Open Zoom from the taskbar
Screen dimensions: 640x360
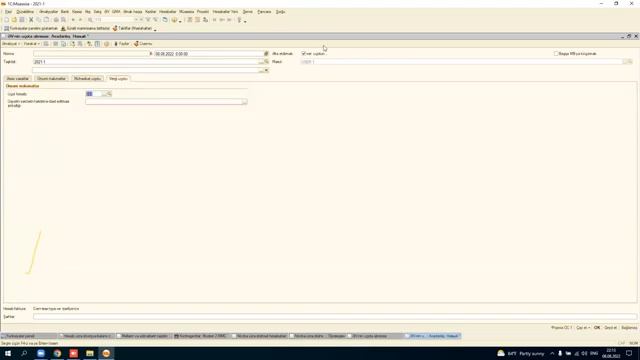pos(41,353)
